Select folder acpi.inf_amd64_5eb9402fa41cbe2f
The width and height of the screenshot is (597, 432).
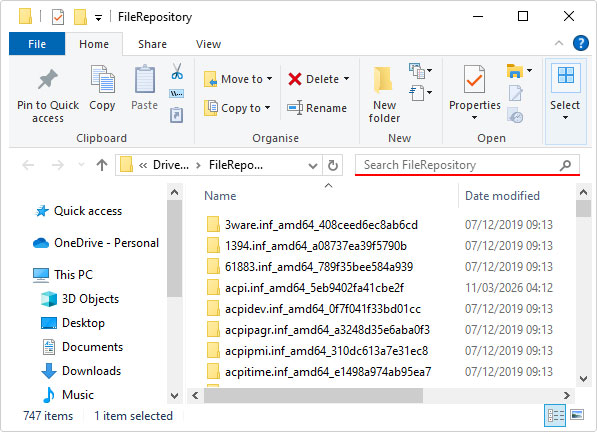[x=305, y=288]
